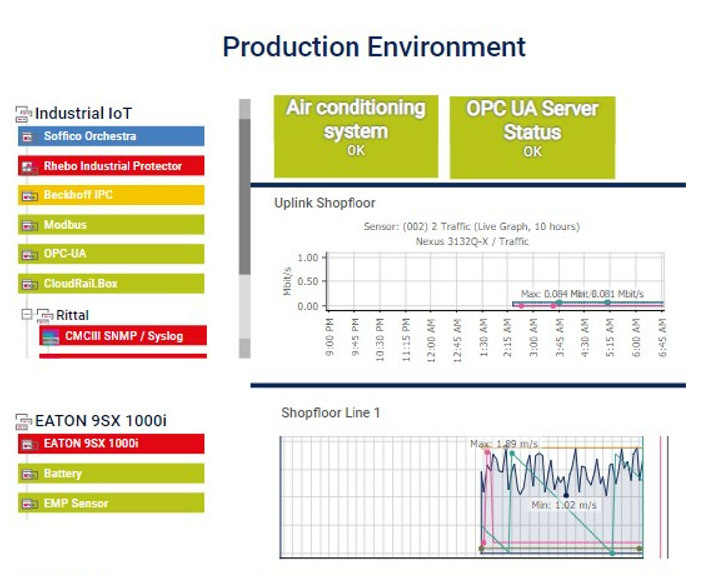
Task: Click the Production Environment heading
Action: click(373, 47)
